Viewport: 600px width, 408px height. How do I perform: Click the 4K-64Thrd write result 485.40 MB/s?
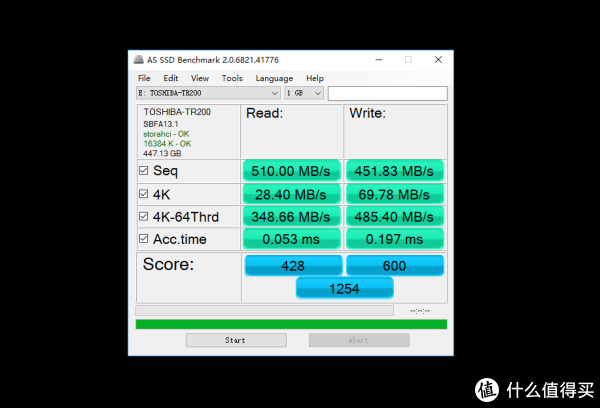395,217
